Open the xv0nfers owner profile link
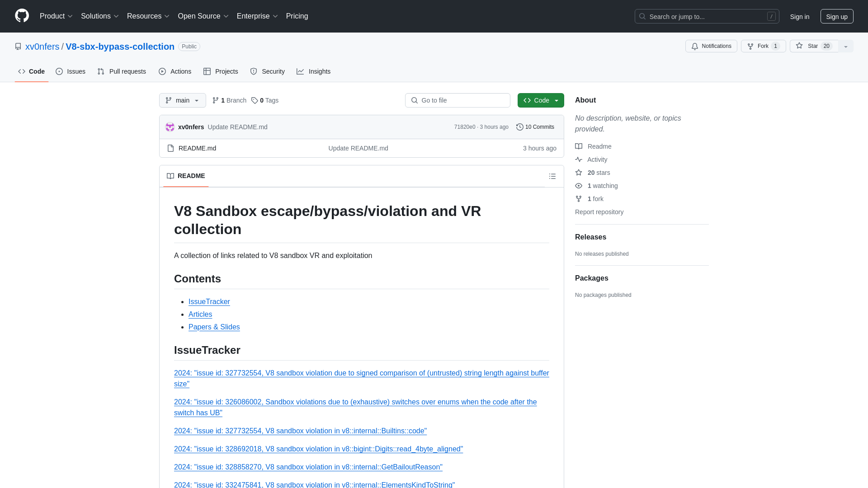868x488 pixels. pyautogui.click(x=42, y=47)
